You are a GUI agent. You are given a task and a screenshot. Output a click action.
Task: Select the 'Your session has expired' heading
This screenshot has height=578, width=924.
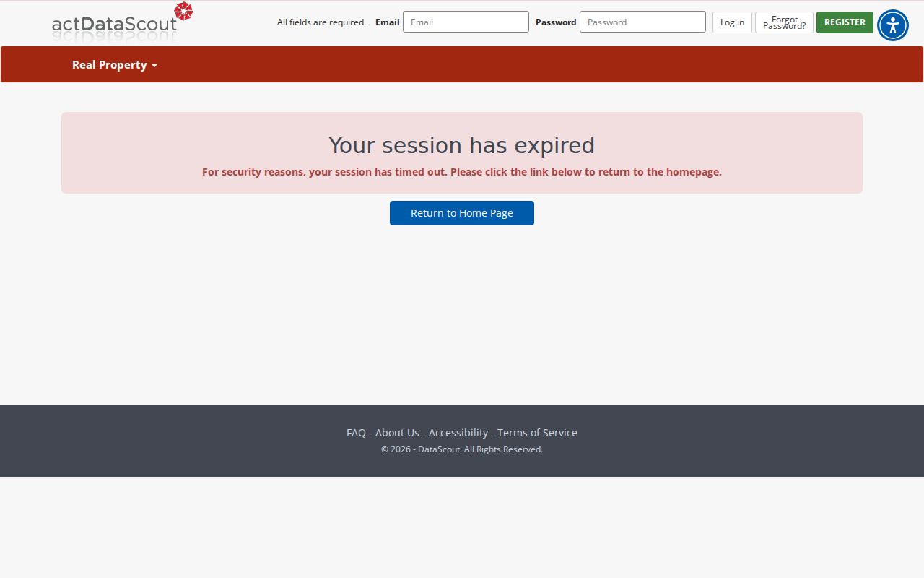pos(462,145)
